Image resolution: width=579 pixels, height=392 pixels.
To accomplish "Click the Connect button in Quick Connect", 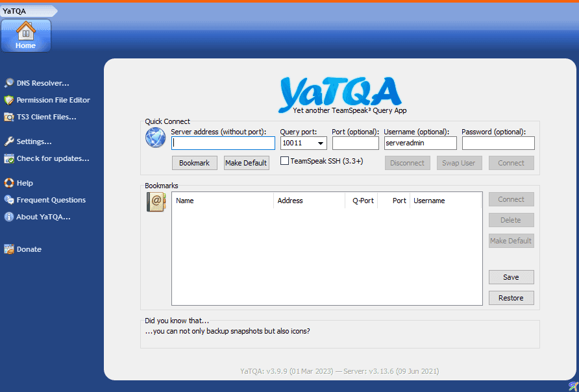I will point(511,163).
